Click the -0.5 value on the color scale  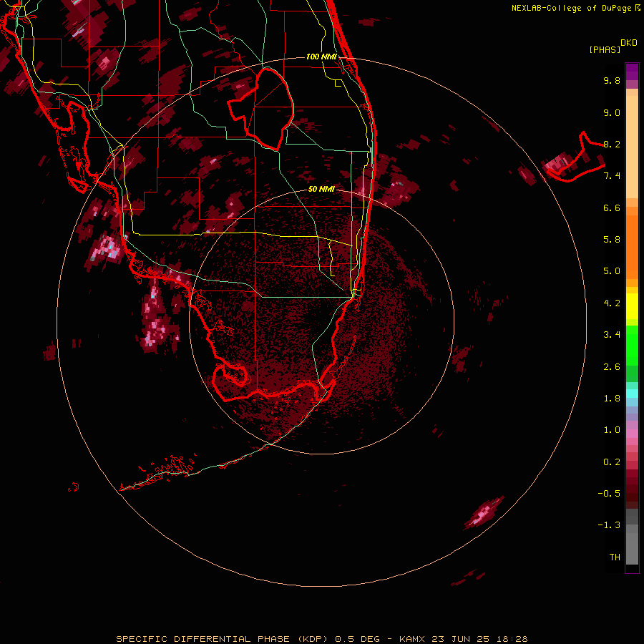point(609,494)
